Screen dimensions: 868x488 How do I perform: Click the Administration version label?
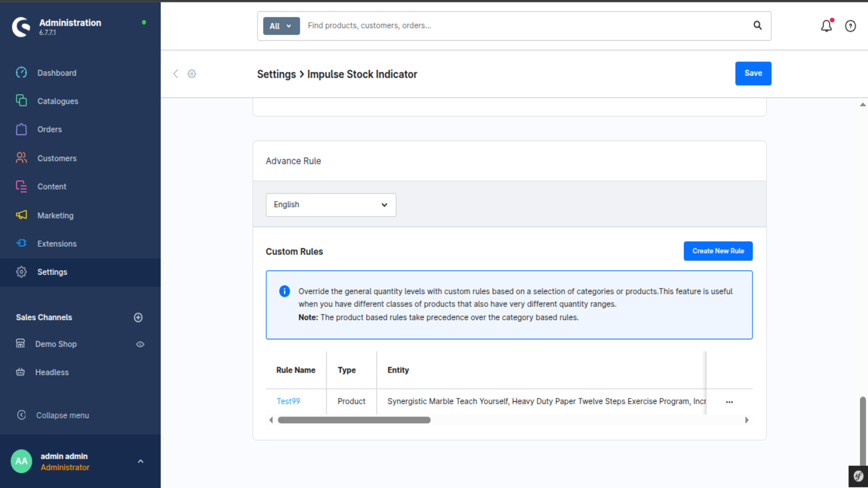tap(47, 33)
